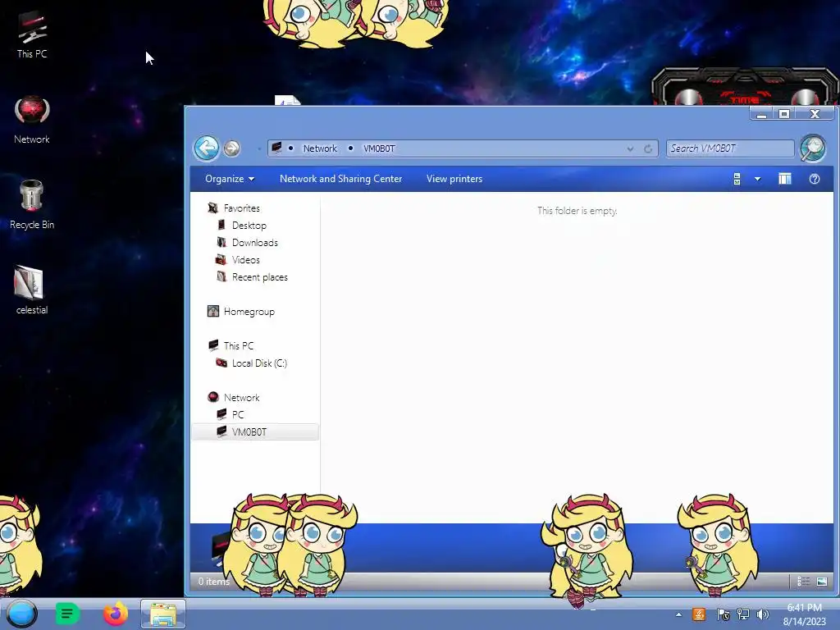840x630 pixels.
Task: Open the green notes app on taskbar
Action: click(67, 614)
